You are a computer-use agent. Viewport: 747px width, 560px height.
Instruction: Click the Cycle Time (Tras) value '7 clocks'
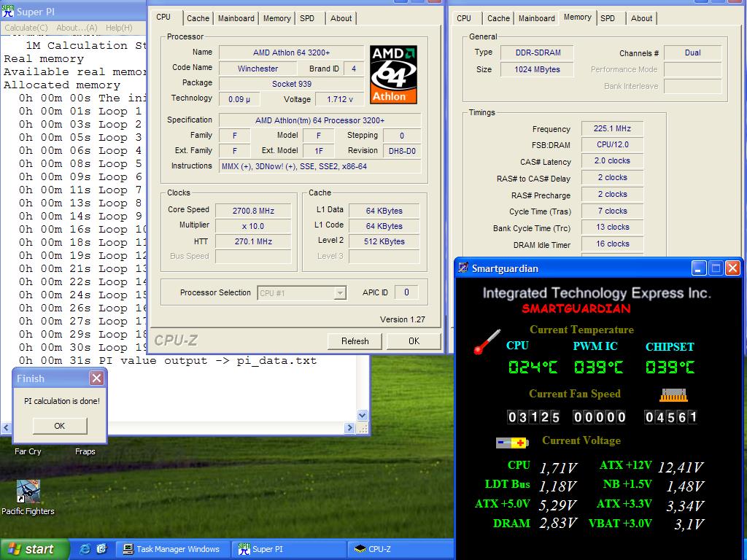click(x=612, y=211)
